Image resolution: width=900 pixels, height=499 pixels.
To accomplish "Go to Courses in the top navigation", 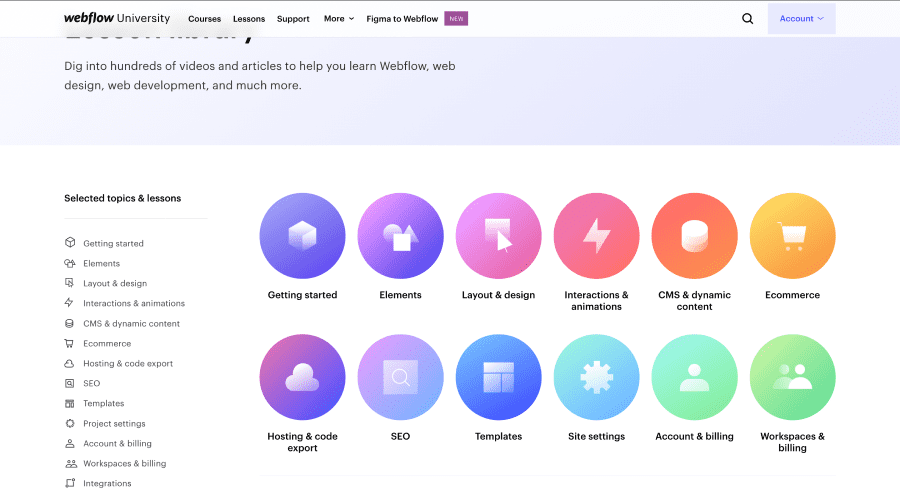I will click(x=204, y=18).
